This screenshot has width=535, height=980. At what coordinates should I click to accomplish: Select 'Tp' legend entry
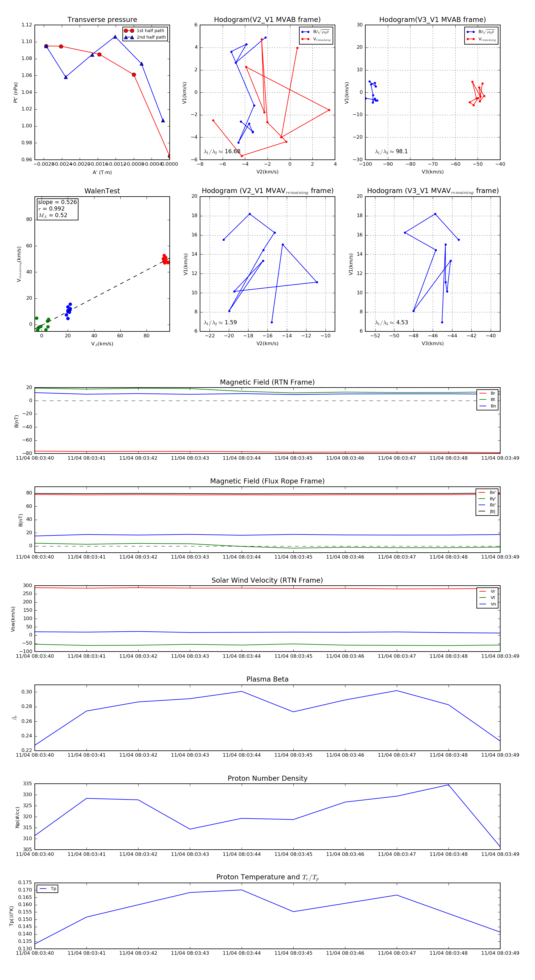pyautogui.click(x=48, y=889)
